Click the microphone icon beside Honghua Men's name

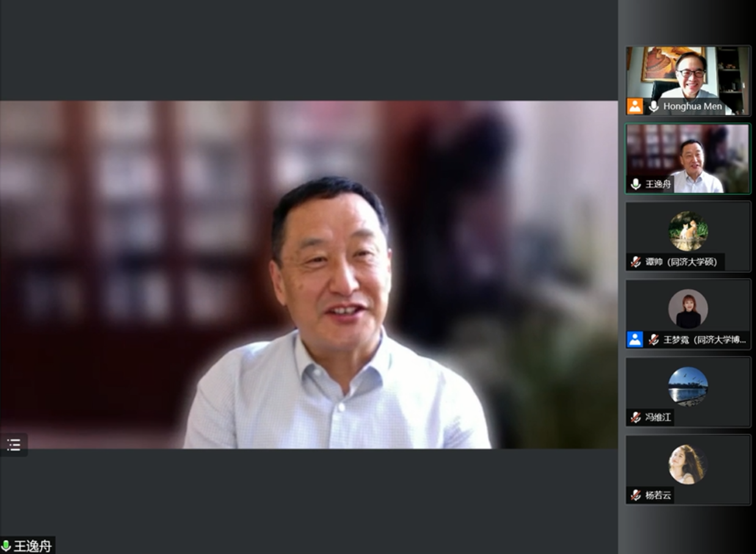tap(653, 106)
